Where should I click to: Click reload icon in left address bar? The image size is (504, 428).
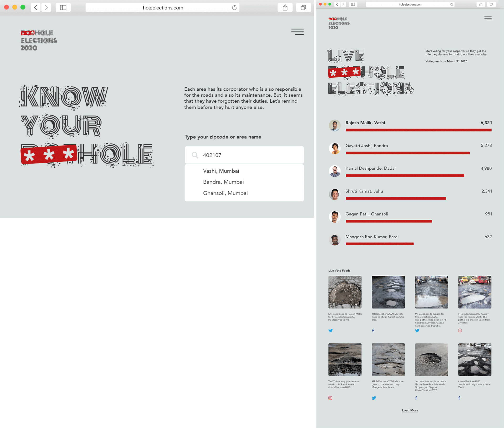point(234,8)
